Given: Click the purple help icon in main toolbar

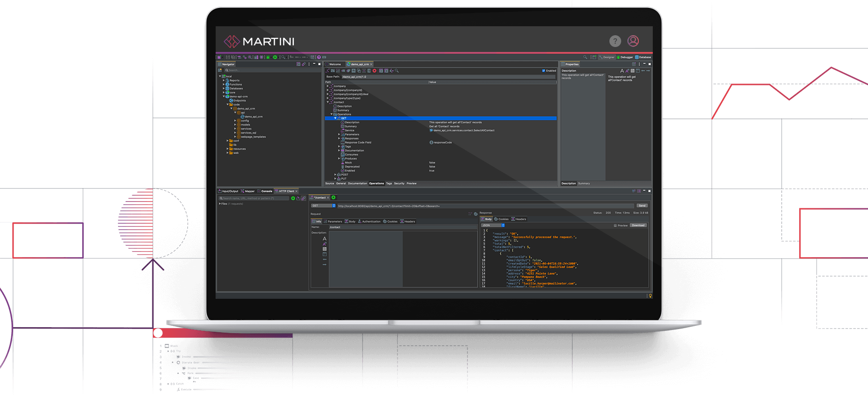Looking at the screenshot, I should (319, 57).
